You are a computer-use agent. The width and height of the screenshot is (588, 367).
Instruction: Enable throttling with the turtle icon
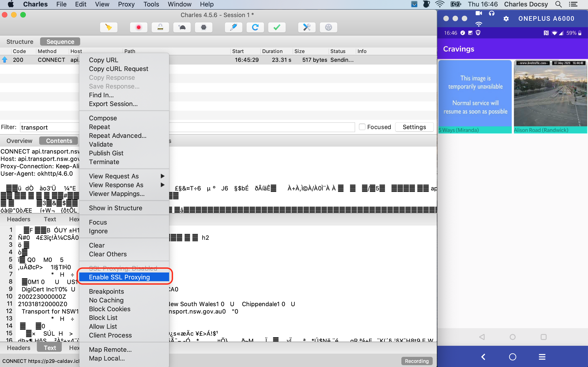coord(182,27)
